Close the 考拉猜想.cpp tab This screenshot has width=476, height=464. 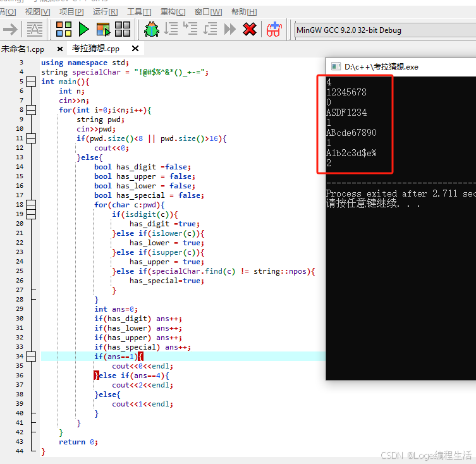click(x=135, y=48)
